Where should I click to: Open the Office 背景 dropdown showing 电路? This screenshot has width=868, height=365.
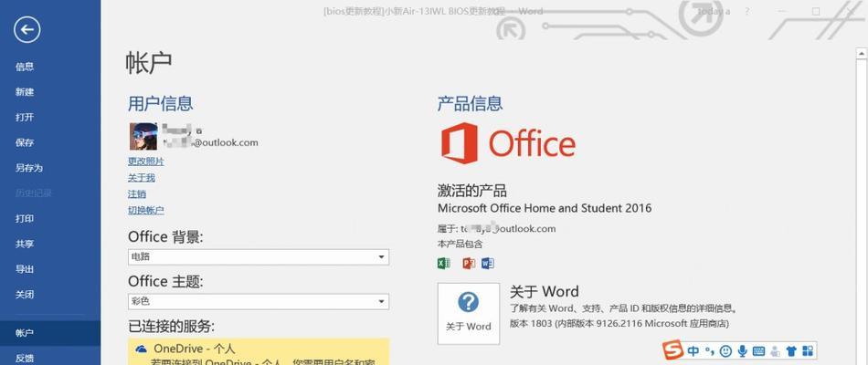tap(259, 256)
